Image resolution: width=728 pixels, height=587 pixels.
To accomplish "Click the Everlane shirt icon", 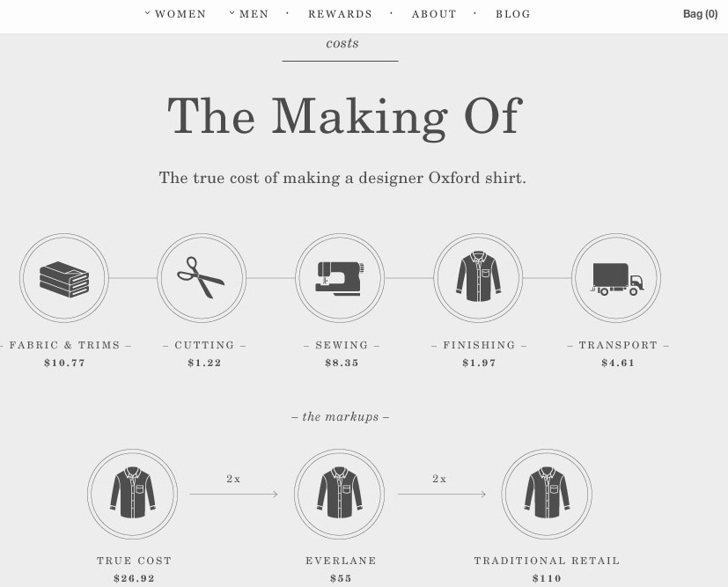I will coord(340,494).
